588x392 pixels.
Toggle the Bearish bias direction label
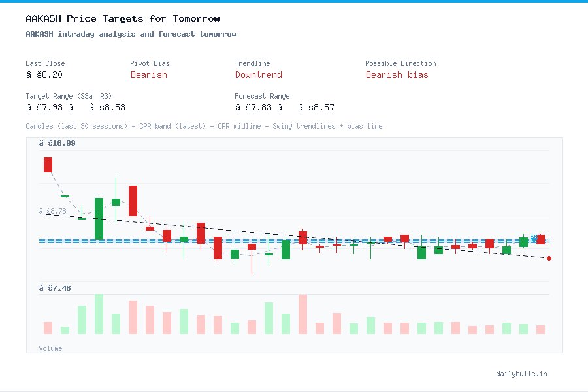coord(397,75)
